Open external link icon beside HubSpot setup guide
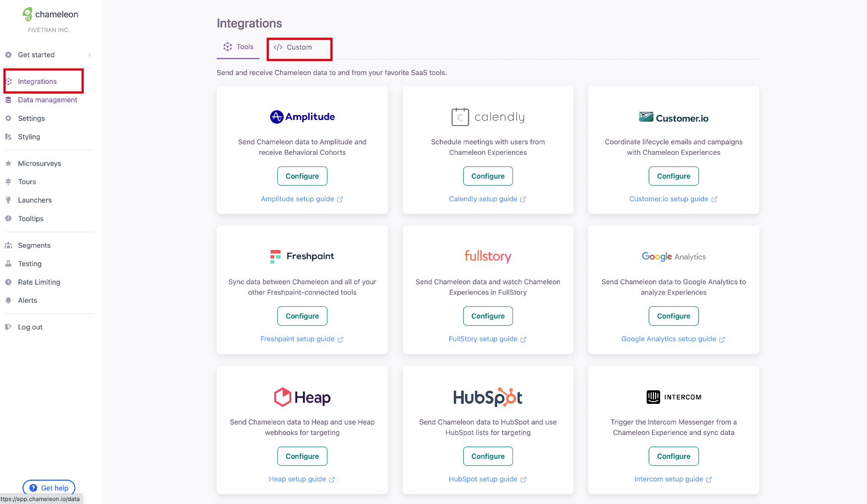The image size is (867, 504). 523,480
